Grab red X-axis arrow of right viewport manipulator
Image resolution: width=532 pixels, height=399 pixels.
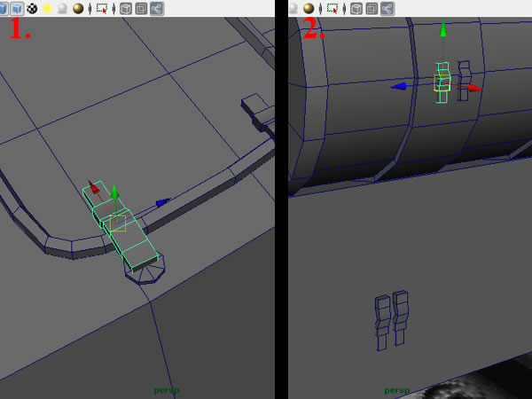tap(475, 88)
